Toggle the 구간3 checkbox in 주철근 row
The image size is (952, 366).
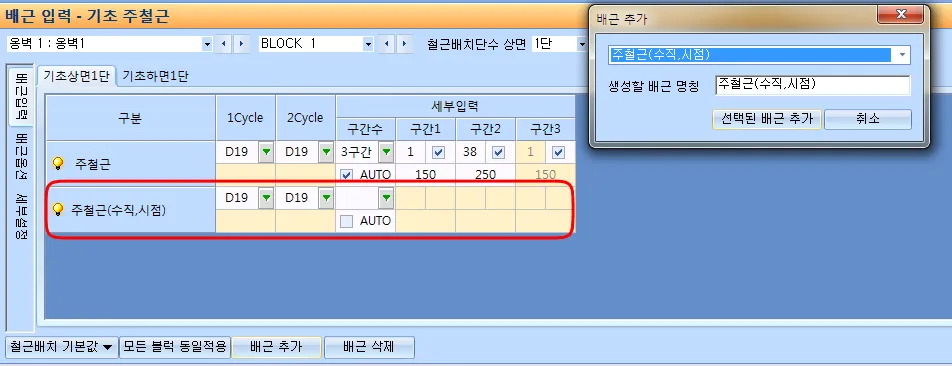(x=559, y=152)
